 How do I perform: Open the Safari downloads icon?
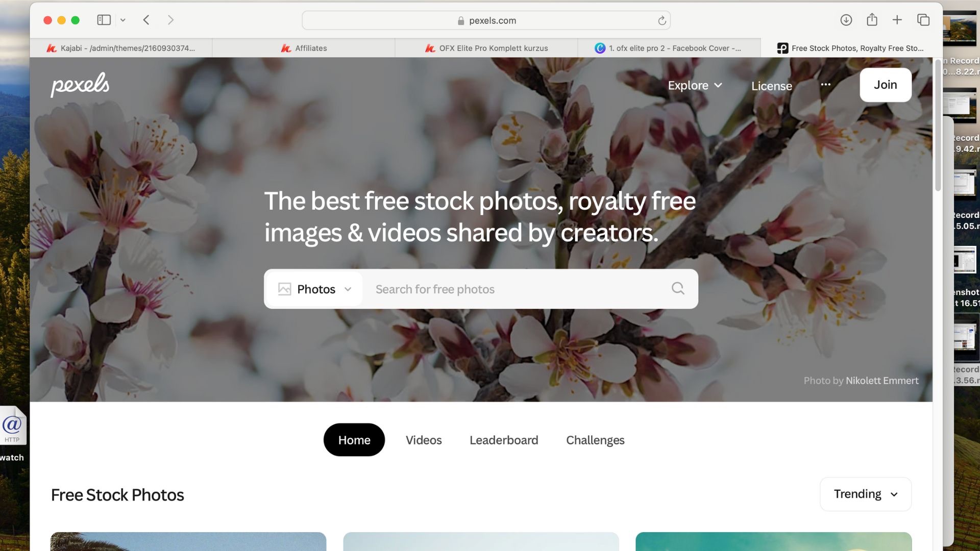pyautogui.click(x=846, y=20)
